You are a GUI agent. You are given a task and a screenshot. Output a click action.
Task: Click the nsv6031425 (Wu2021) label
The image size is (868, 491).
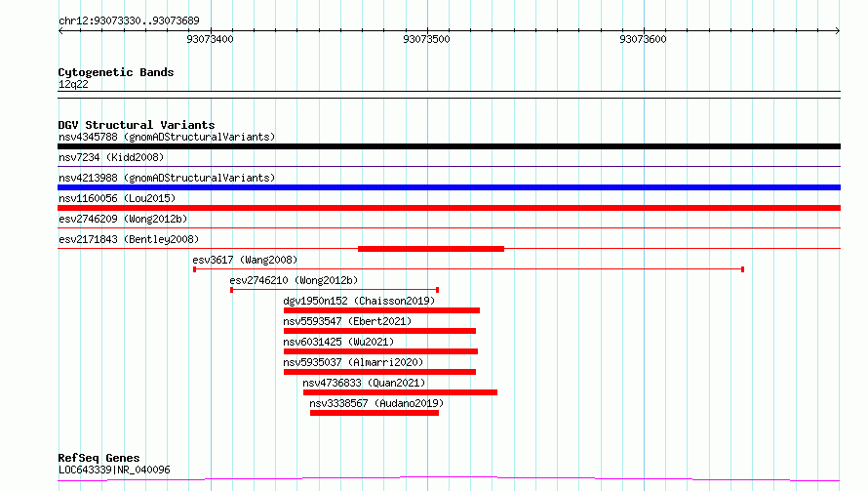(338, 342)
